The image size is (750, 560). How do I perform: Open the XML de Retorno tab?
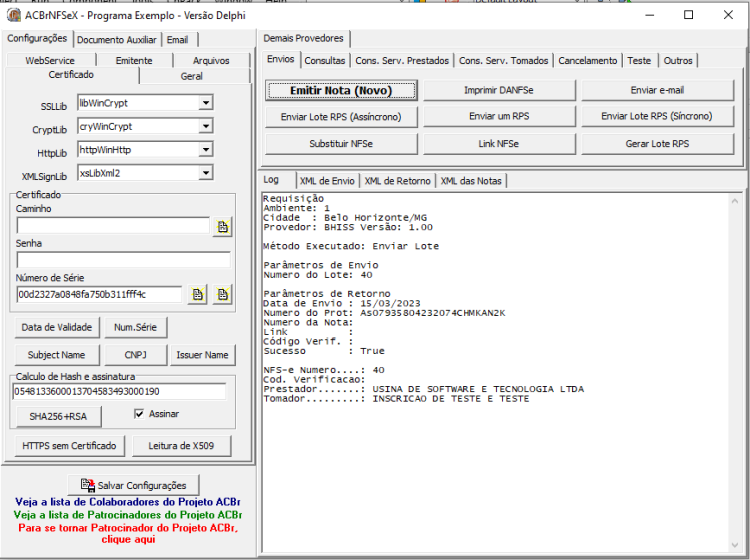pyautogui.click(x=397, y=181)
